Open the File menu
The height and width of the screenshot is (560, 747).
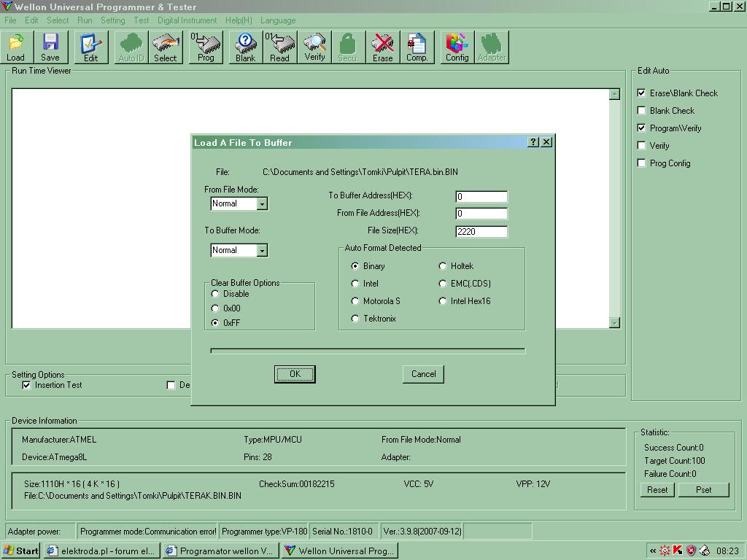coord(10,20)
